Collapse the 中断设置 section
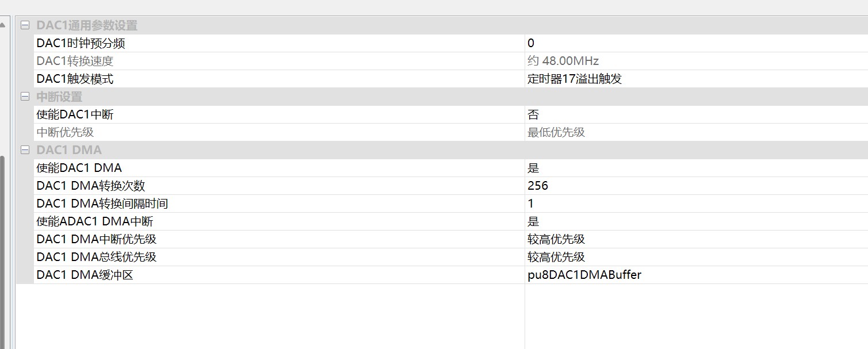 25,97
